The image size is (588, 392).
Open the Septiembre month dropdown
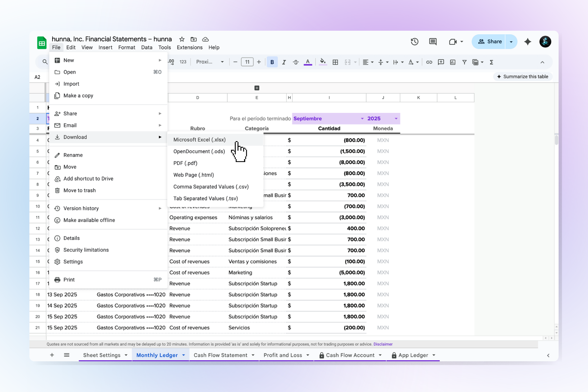362,118
